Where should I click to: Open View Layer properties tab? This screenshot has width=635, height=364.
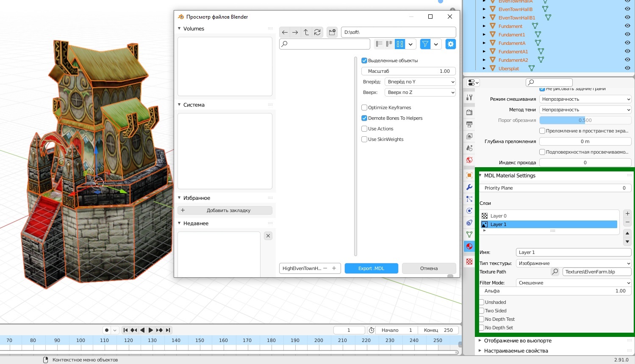(469, 136)
